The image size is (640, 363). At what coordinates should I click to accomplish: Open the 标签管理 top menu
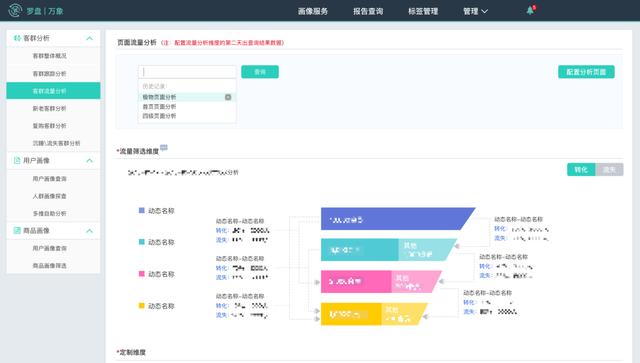[x=423, y=11]
